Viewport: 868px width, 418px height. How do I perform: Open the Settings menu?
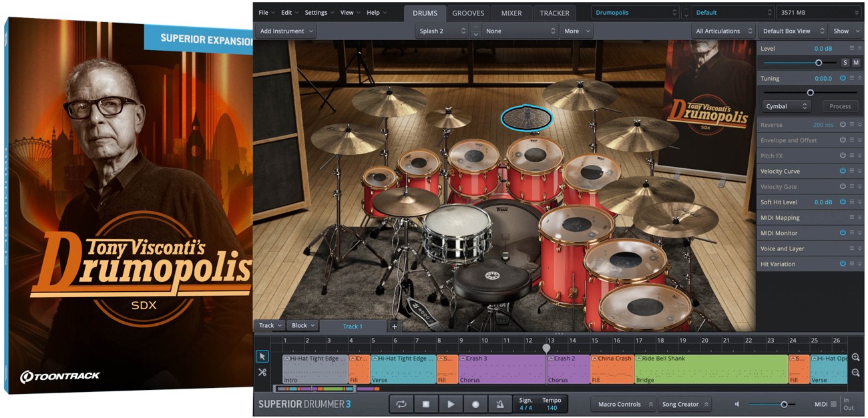[x=316, y=11]
